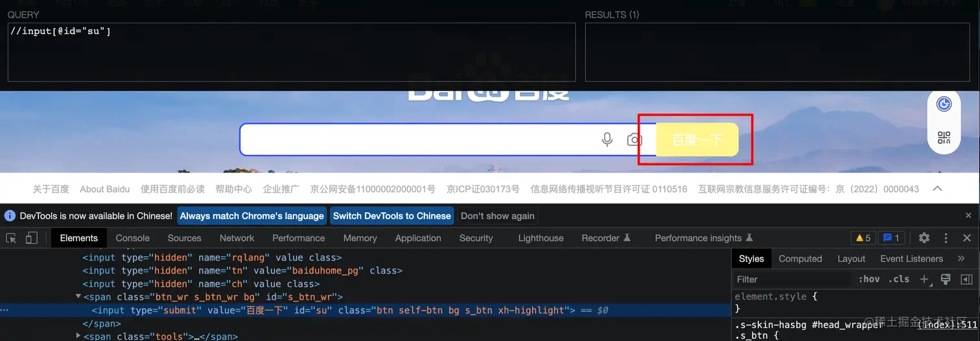Open the warnings counter showing 5
The width and height of the screenshot is (980, 341).
[863, 238]
